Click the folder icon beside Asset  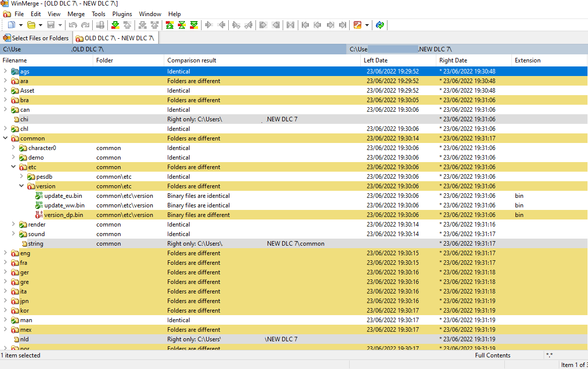pyautogui.click(x=15, y=91)
